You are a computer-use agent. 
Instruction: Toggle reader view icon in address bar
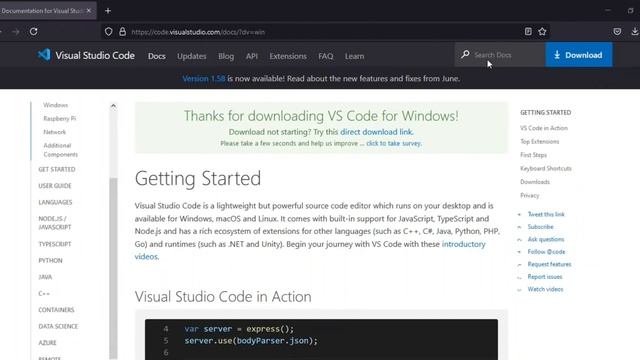(528, 31)
